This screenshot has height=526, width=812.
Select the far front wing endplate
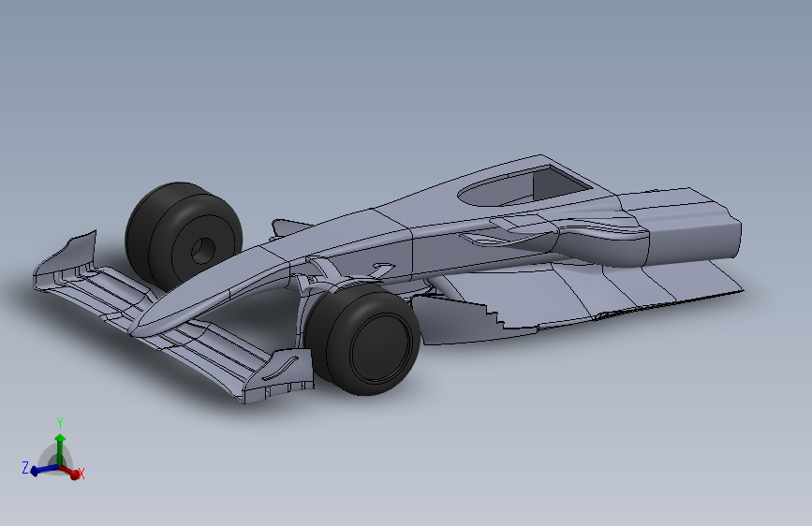[x=65, y=259]
